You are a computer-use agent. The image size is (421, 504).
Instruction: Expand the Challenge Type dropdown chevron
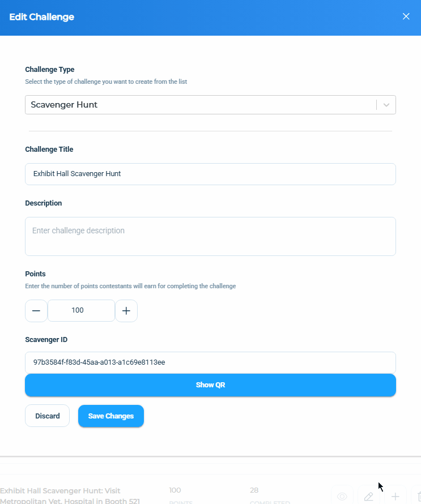pyautogui.click(x=386, y=105)
